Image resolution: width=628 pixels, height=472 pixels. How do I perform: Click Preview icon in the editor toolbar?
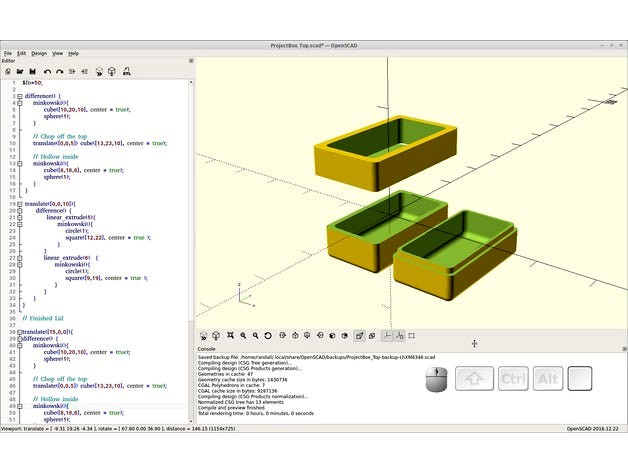[99, 72]
